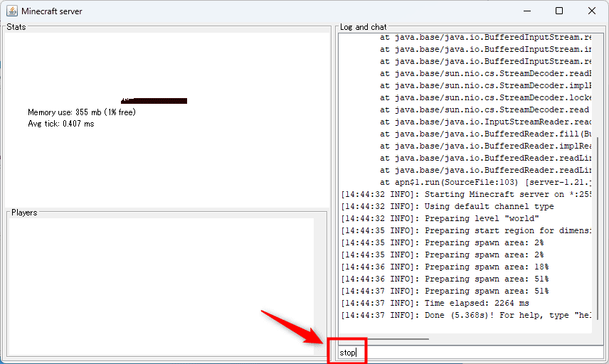Click the 'Minecraft server' window title
Viewport: 609px width, 364px height.
tap(52, 11)
